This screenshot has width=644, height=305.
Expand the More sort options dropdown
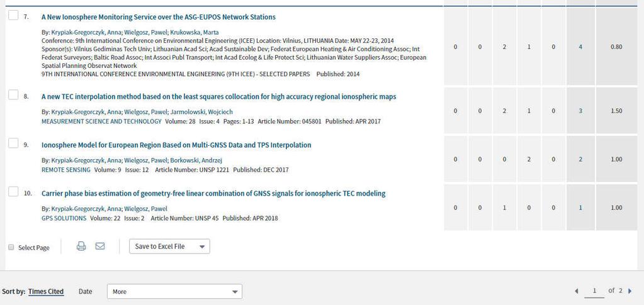tap(174, 291)
